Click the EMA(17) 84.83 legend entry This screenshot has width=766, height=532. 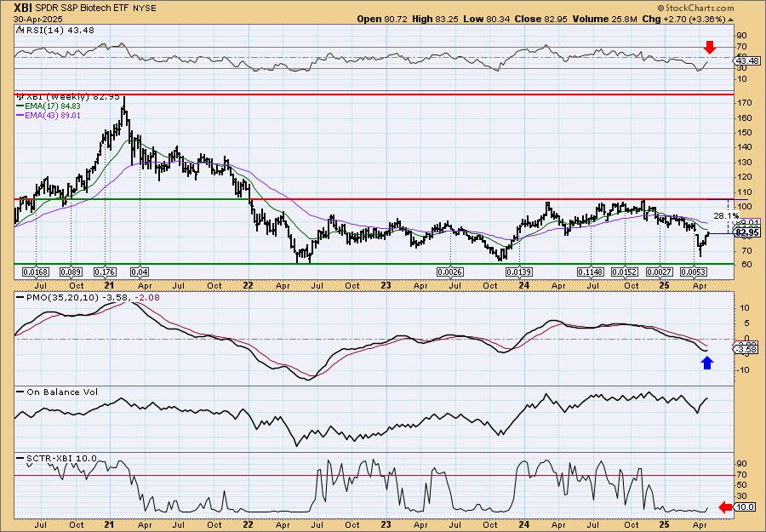pos(54,106)
